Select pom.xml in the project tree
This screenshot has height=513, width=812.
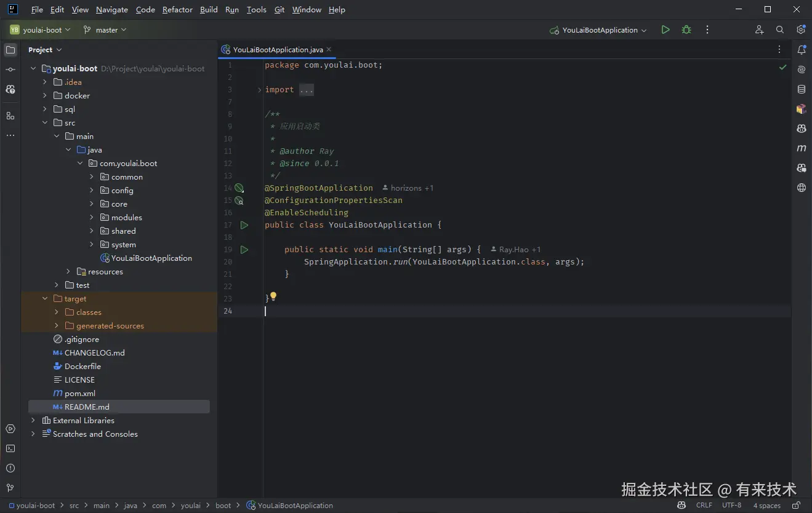pos(79,393)
